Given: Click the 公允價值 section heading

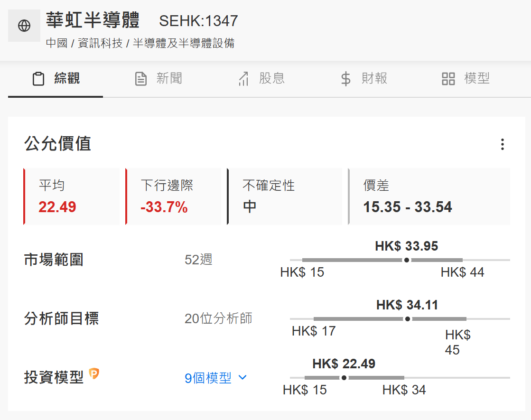Looking at the screenshot, I should (57, 144).
